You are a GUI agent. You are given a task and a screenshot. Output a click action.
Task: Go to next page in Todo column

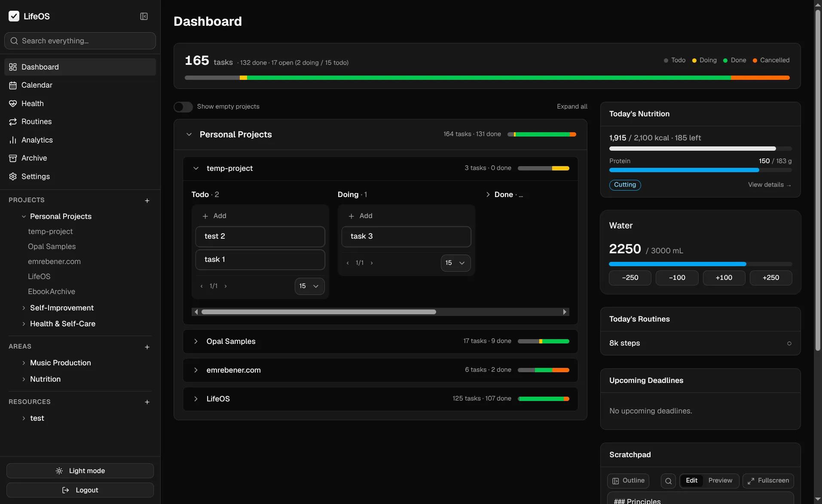pyautogui.click(x=226, y=286)
